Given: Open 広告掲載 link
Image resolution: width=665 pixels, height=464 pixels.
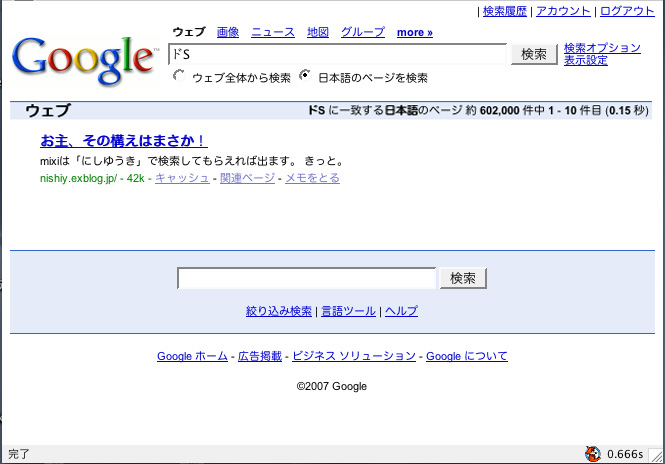Looking at the screenshot, I should pos(260,356).
